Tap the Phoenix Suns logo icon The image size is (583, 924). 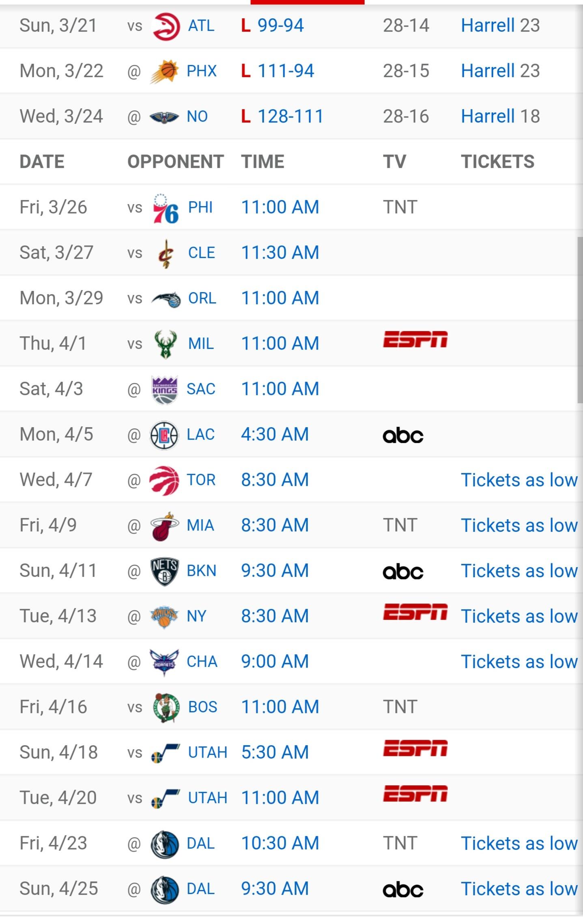click(x=164, y=71)
